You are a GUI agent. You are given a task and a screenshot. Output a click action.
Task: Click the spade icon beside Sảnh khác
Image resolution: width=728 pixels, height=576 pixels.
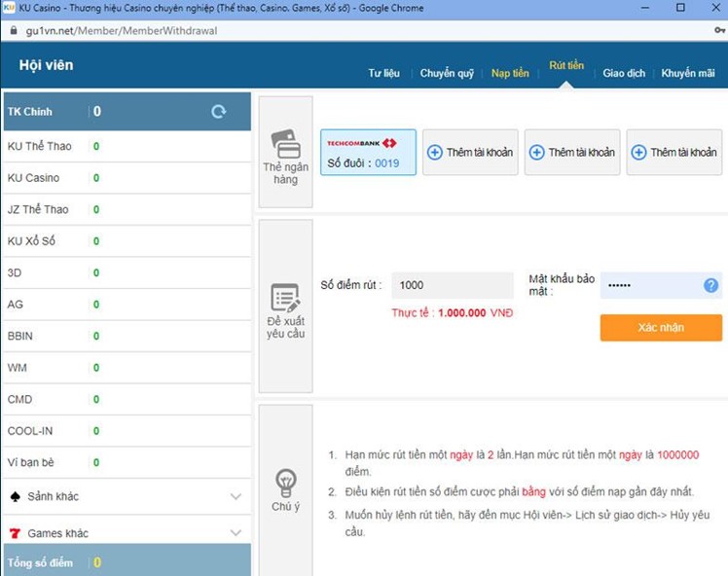point(16,496)
